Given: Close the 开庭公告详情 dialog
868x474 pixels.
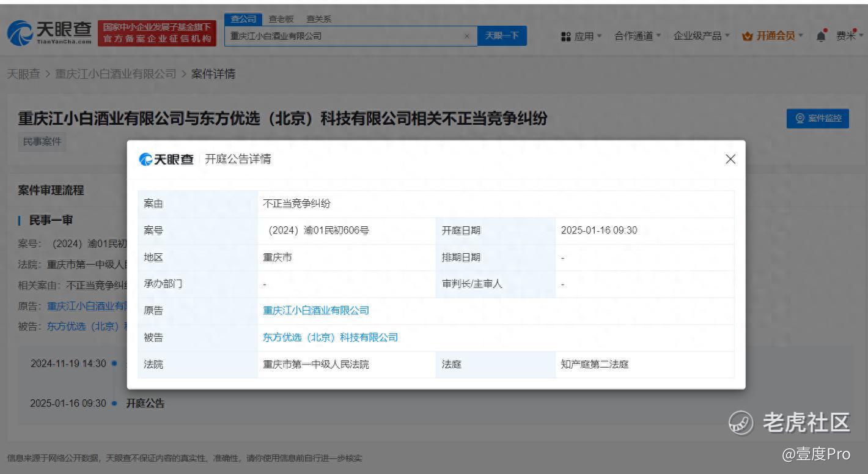Looking at the screenshot, I should (x=730, y=159).
